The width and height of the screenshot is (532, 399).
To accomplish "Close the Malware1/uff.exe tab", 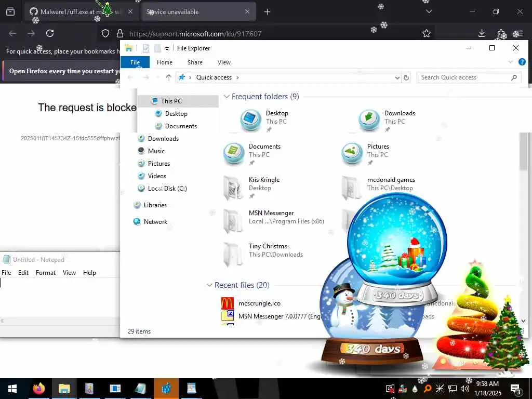I will point(130,11).
